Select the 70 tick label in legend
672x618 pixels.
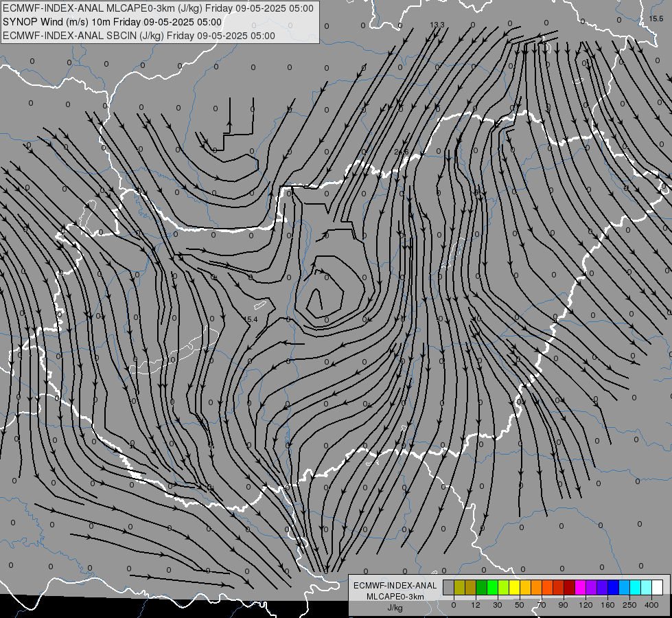[x=542, y=605]
